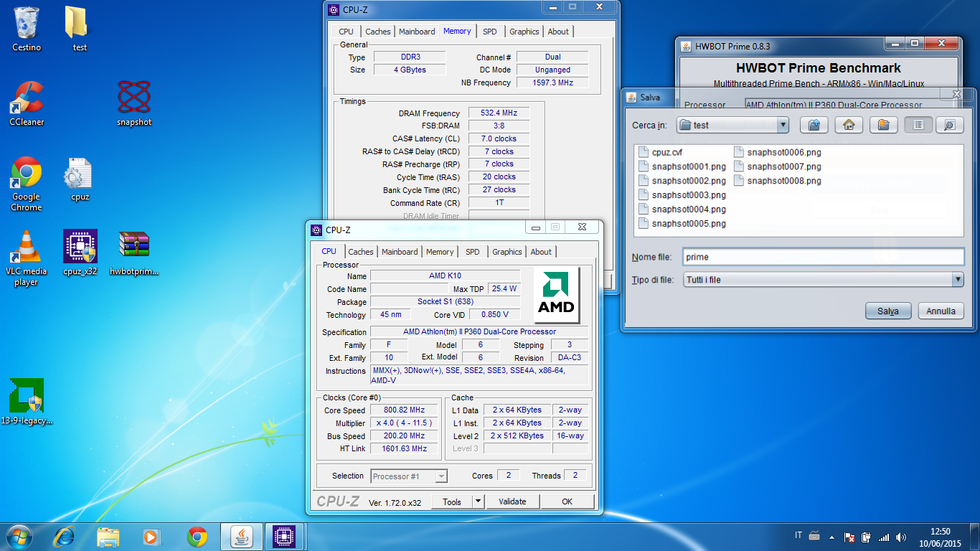Select CPU tab in back CPU-Z window
Viewport: 980px width, 551px height.
[x=347, y=32]
